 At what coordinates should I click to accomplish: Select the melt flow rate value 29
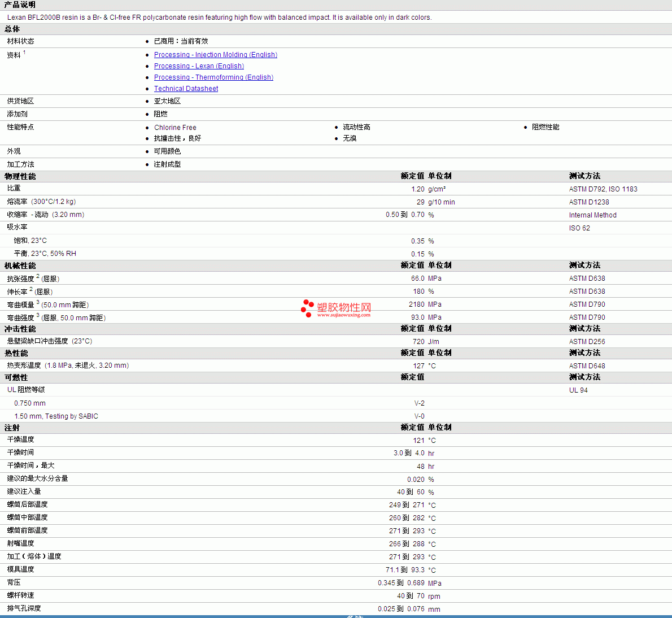[421, 202]
